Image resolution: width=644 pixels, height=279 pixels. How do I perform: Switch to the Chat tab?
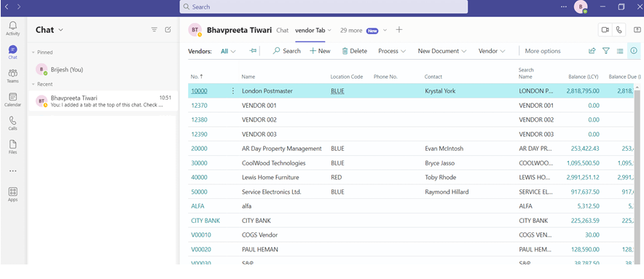(283, 30)
